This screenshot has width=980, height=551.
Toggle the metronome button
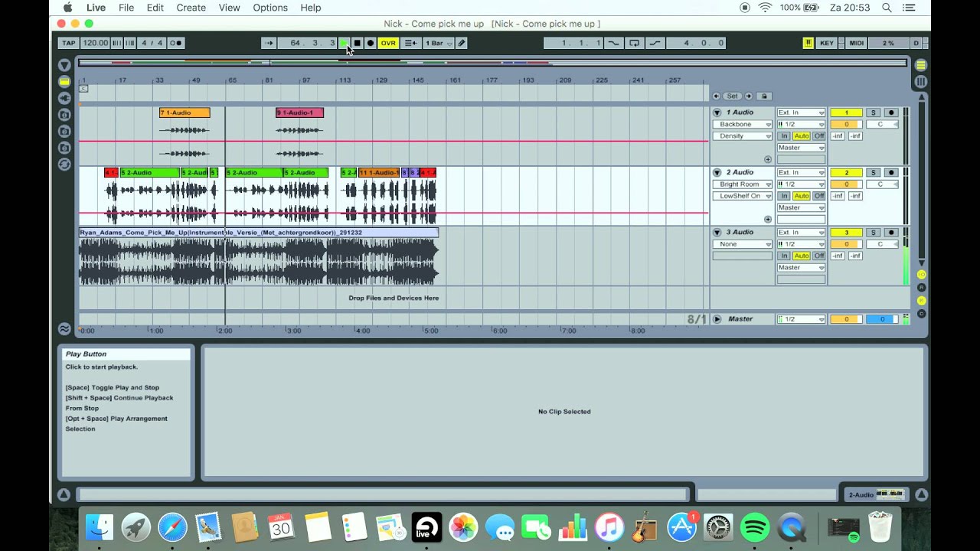coord(176,43)
